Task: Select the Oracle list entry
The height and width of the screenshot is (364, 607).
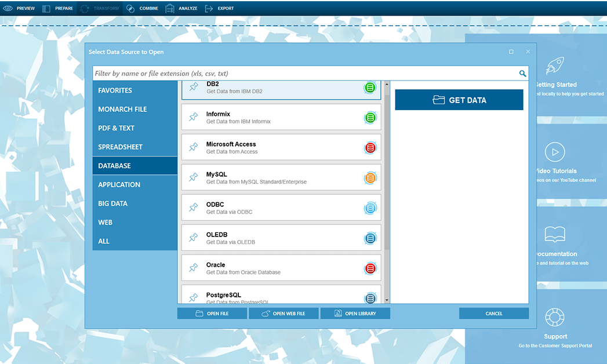Action: [281, 268]
